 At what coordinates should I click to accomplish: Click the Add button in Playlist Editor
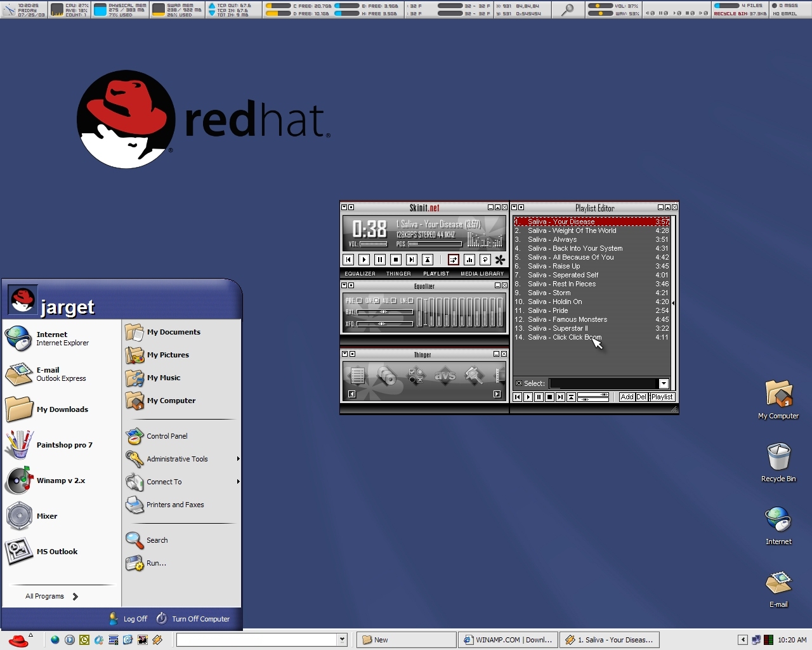point(627,397)
